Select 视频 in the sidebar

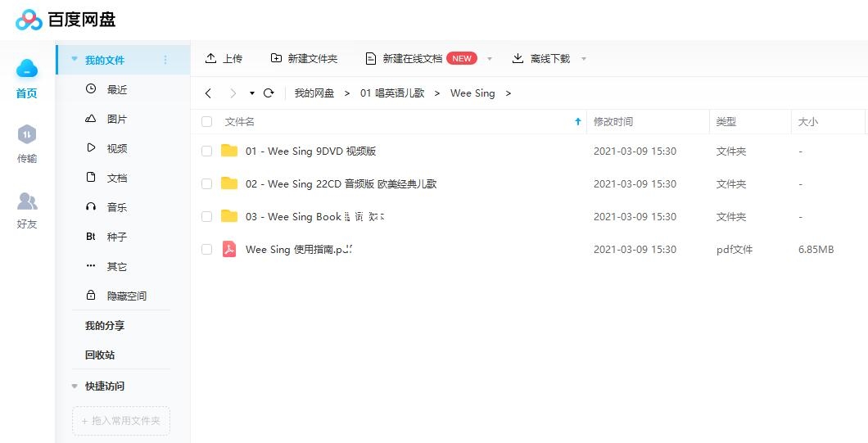coord(117,148)
